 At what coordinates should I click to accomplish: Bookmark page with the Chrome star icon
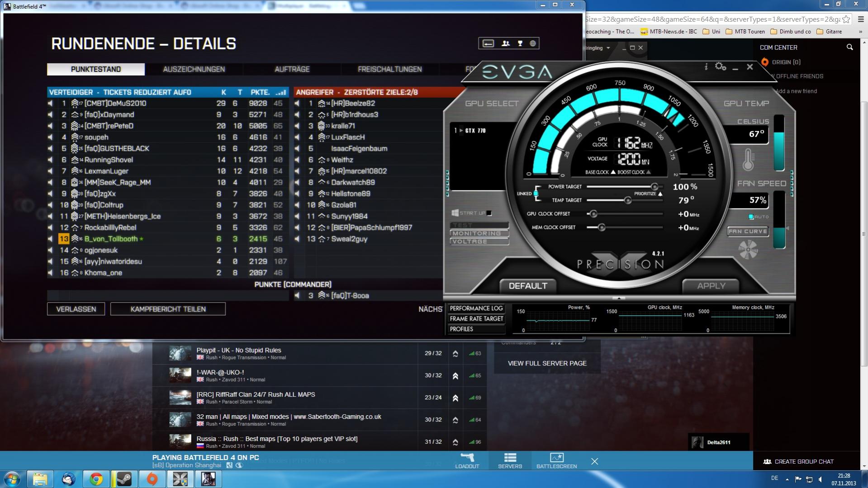(x=846, y=19)
